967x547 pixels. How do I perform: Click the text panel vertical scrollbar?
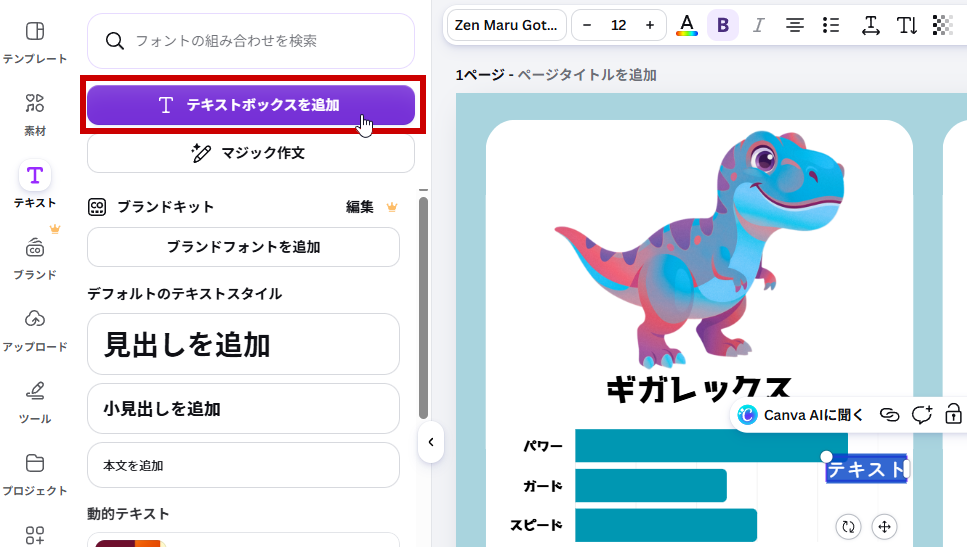click(423, 307)
